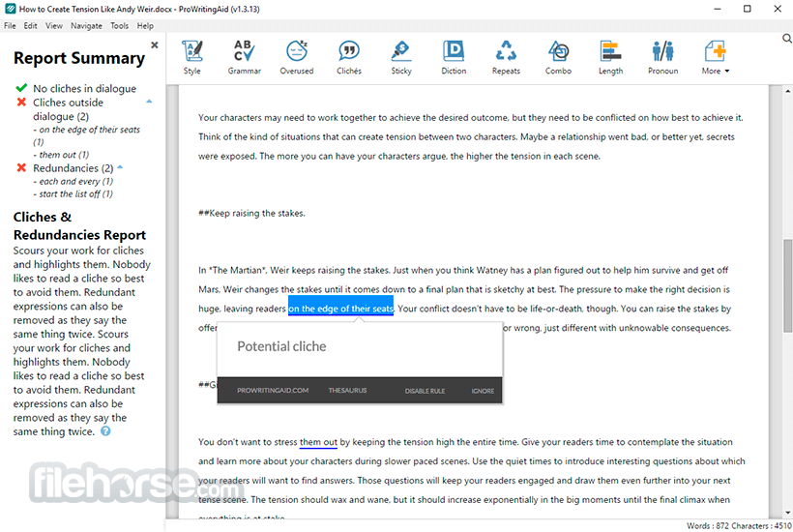Collapse the Redundancies list
Viewport: 793px width, 532px height.
click(120, 167)
